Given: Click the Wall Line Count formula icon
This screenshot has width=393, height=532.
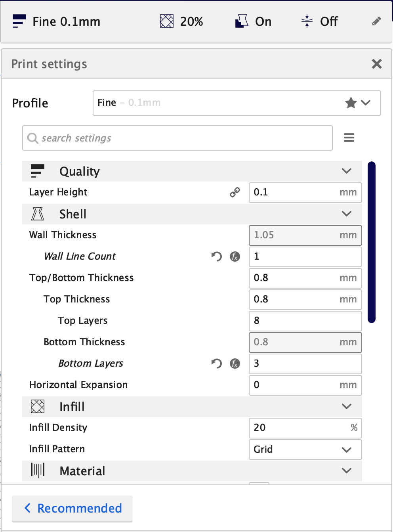Looking at the screenshot, I should tap(235, 256).
